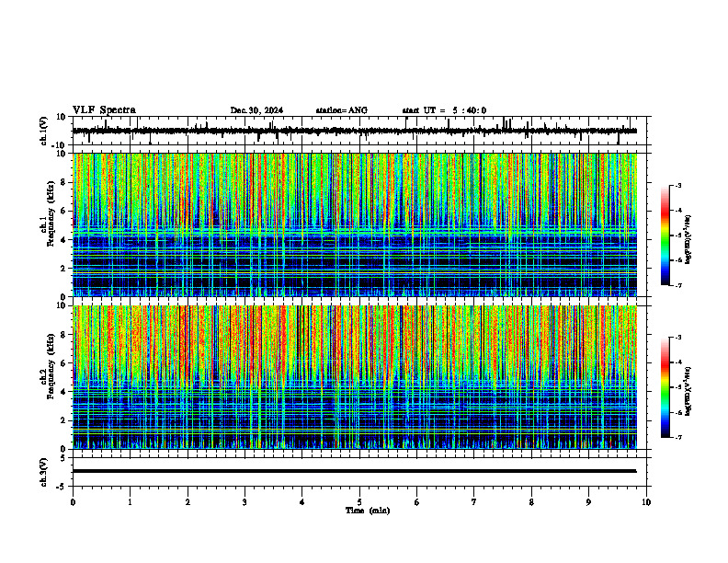Click the time axis tick label '0'
This screenshot has width=728, height=563.
(x=73, y=502)
